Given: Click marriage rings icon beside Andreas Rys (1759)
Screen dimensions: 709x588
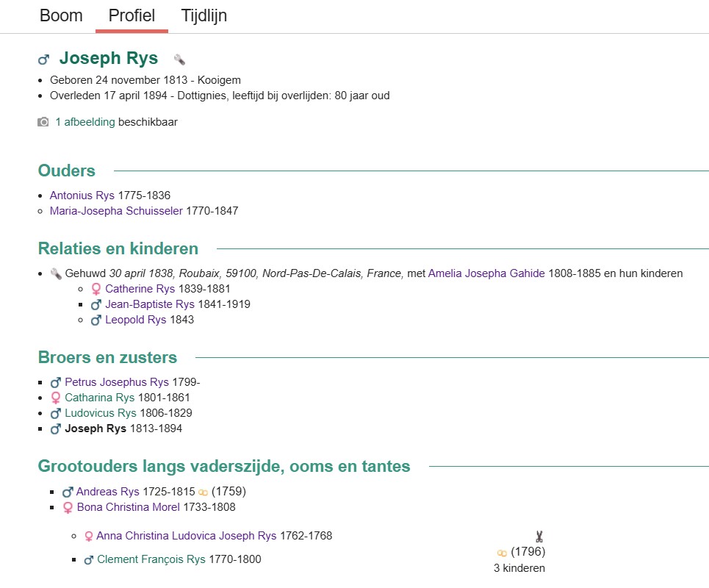Looking at the screenshot, I should (x=203, y=492).
